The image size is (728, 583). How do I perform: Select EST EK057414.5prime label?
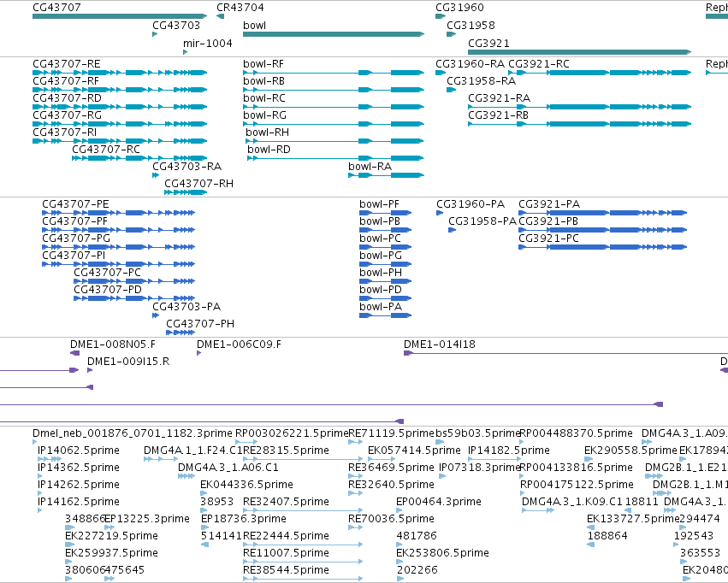tap(414, 450)
